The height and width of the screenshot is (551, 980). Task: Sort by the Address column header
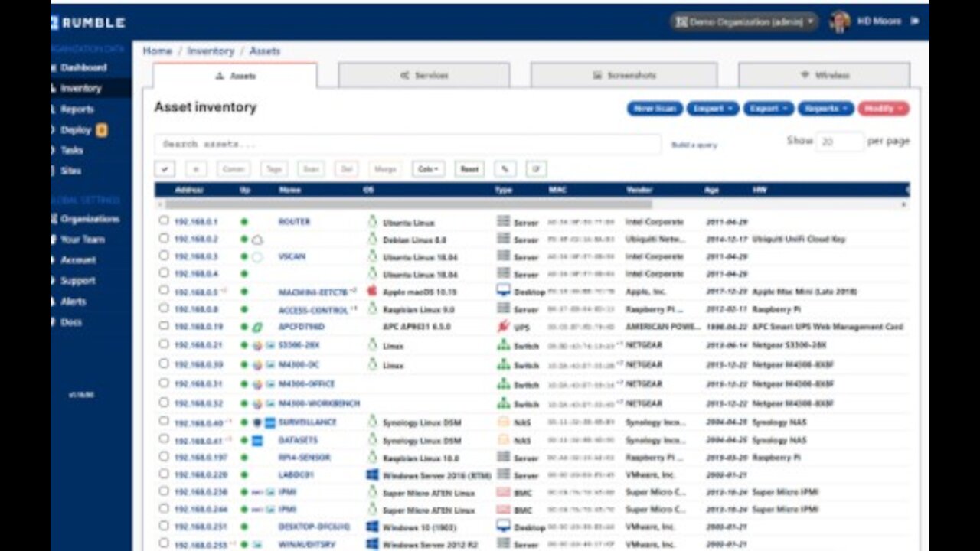click(189, 189)
